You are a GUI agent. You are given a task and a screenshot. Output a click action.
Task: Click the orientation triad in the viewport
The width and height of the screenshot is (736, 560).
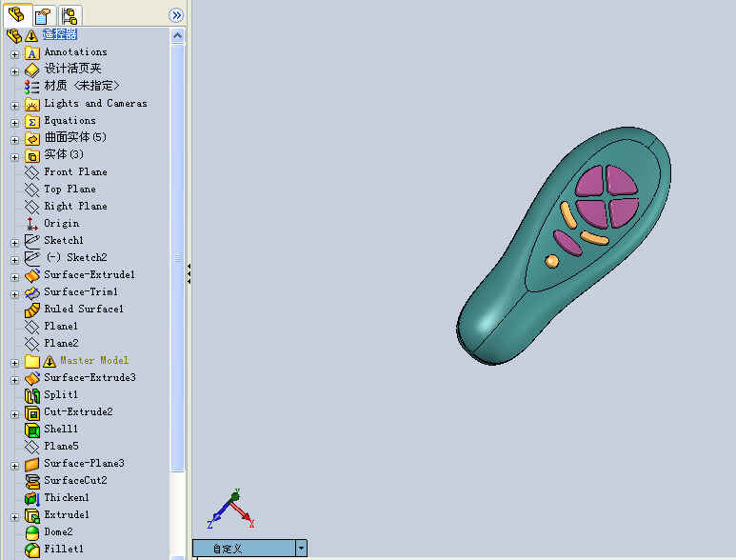pyautogui.click(x=231, y=510)
